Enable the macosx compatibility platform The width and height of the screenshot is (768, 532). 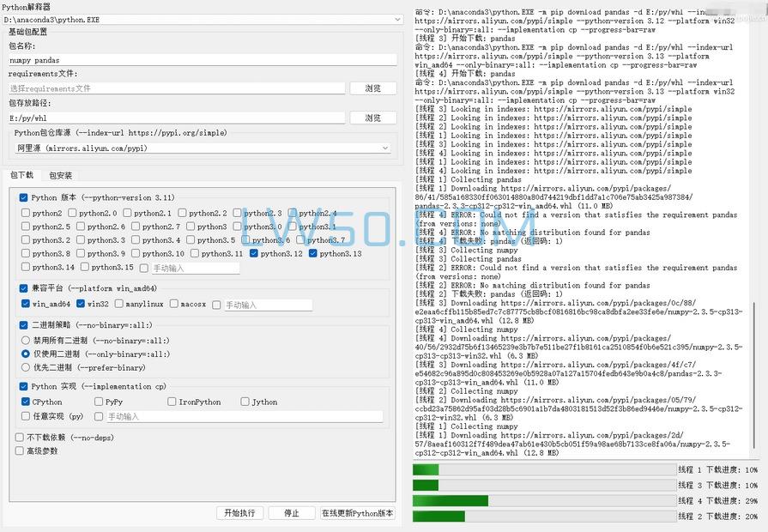(172, 303)
